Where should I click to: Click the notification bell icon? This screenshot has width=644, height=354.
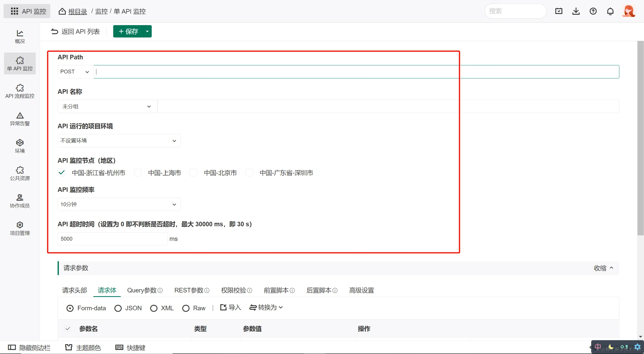pyautogui.click(x=610, y=11)
